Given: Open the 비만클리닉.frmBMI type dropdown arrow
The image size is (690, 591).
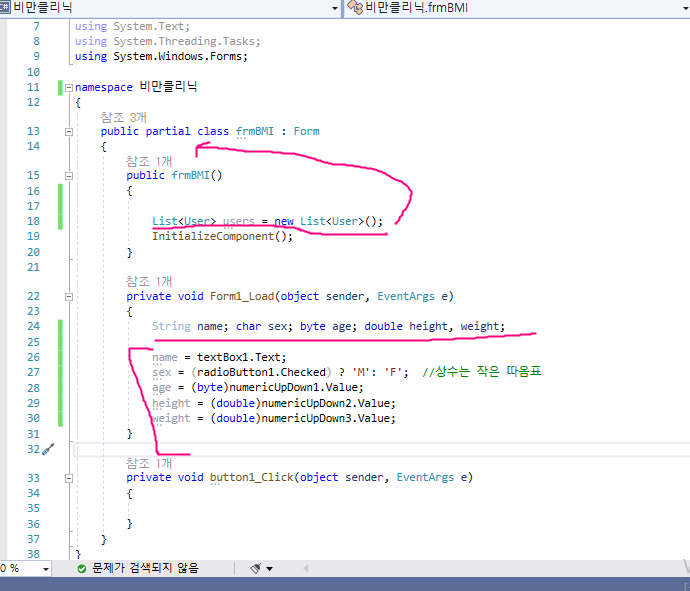Looking at the screenshot, I should point(686,8).
